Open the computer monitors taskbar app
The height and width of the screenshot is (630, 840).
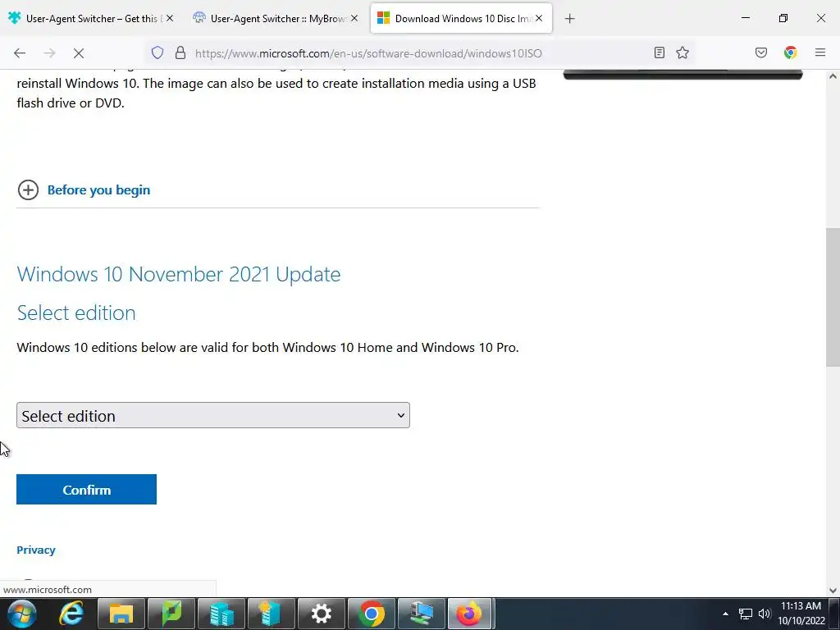point(421,614)
